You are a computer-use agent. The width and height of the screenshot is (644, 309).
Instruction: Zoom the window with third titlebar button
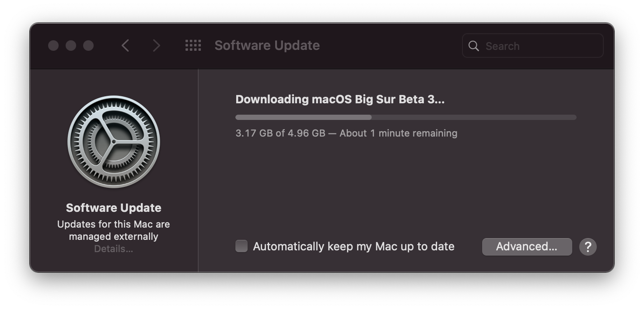point(88,46)
